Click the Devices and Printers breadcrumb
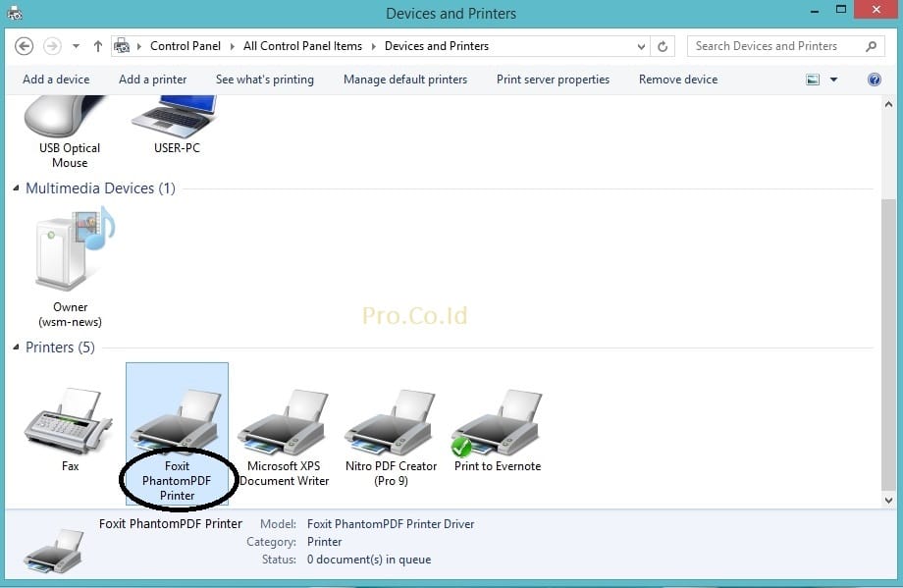903x588 pixels. (x=437, y=46)
